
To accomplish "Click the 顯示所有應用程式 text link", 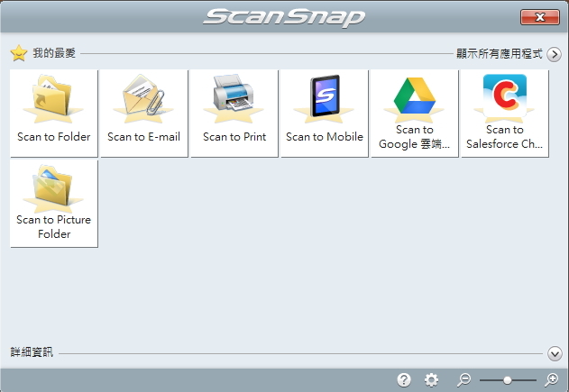I will pyautogui.click(x=499, y=54).
